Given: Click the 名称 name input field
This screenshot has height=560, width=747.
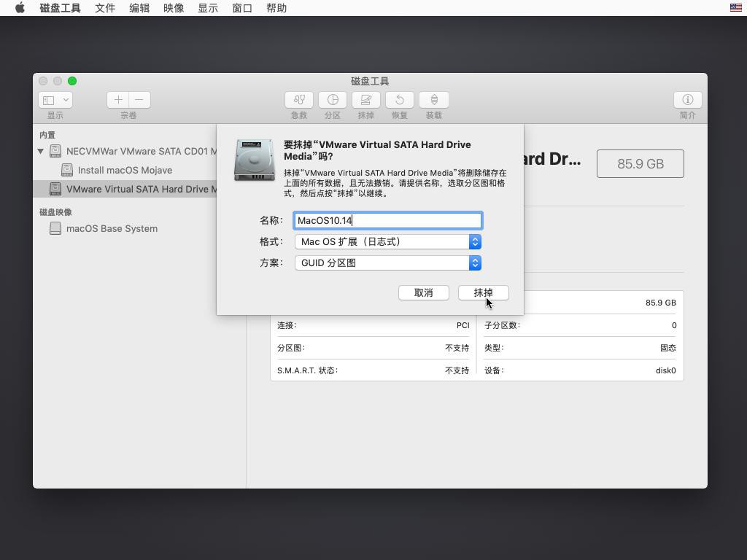Looking at the screenshot, I should (388, 220).
